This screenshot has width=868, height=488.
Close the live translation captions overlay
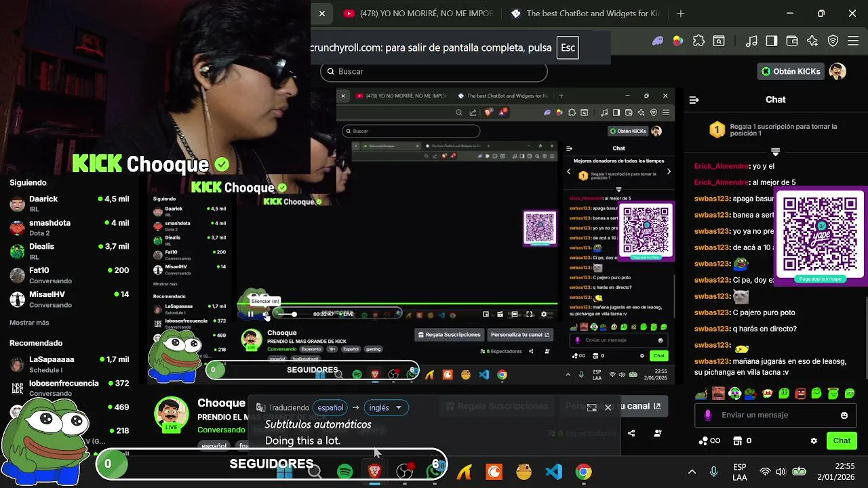608,407
